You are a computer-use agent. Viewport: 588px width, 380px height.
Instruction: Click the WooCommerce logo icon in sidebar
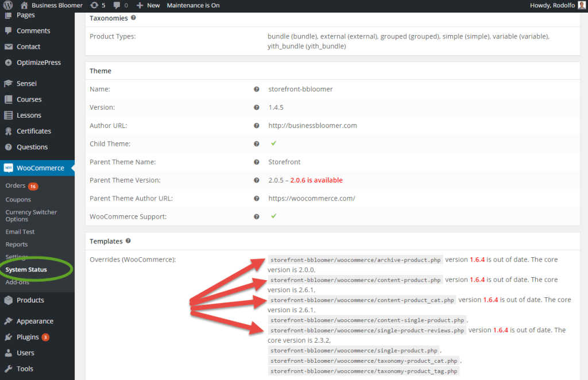point(8,168)
